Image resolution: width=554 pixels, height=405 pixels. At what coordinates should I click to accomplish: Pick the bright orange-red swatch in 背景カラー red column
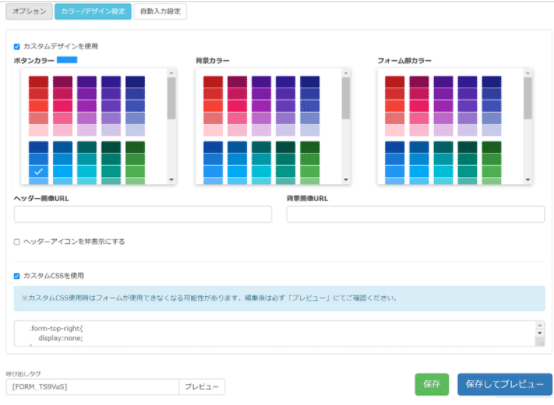(x=213, y=106)
